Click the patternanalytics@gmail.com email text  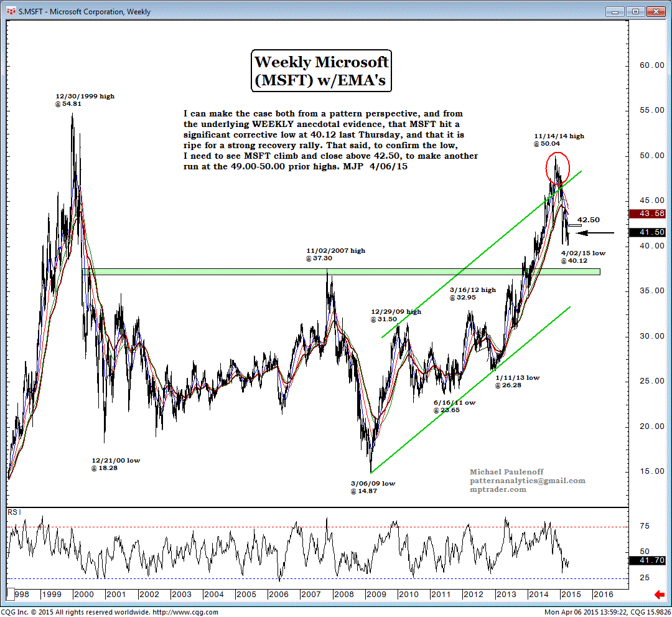tap(528, 481)
